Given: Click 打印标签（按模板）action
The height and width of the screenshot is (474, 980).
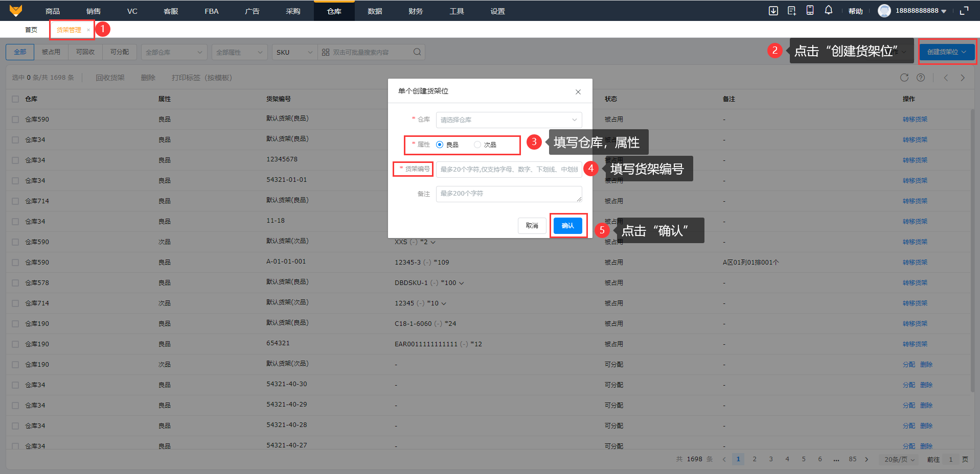Looking at the screenshot, I should pyautogui.click(x=202, y=78).
